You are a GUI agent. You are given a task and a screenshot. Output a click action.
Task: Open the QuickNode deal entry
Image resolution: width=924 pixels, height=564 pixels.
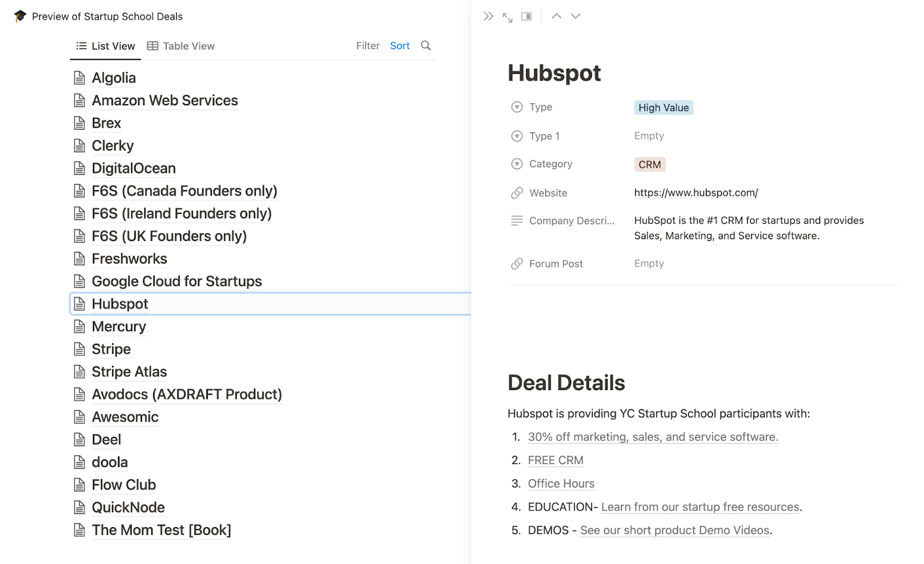(128, 507)
